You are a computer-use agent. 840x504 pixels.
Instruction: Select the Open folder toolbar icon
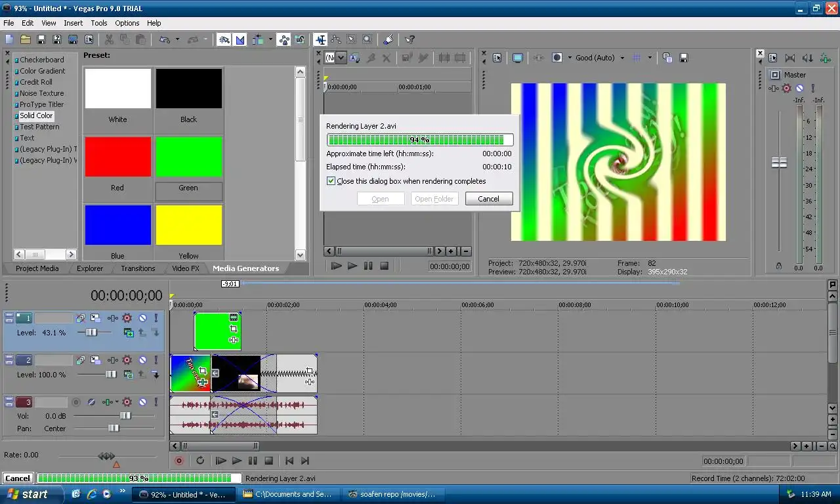26,39
